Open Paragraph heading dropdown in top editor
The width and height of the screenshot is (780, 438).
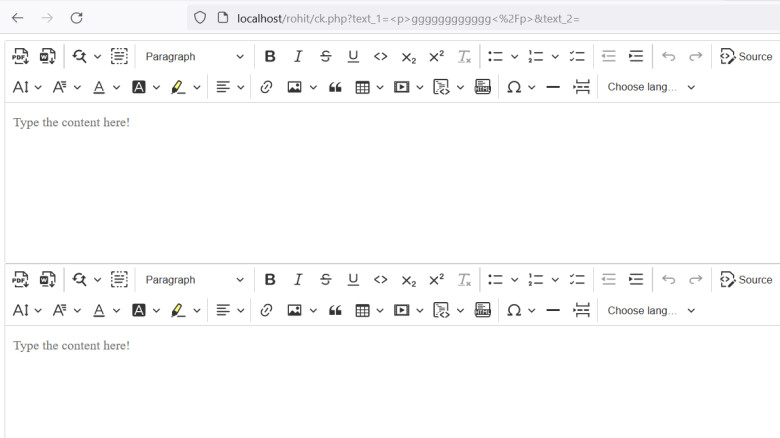click(194, 56)
